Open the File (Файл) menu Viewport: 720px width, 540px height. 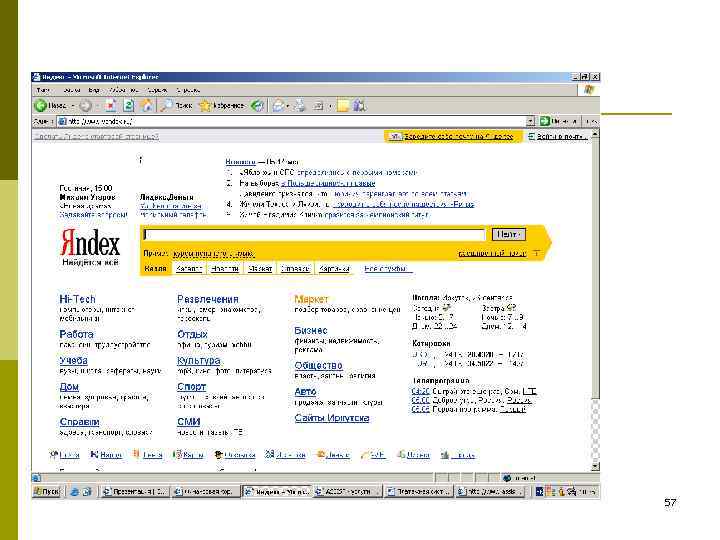pos(43,90)
